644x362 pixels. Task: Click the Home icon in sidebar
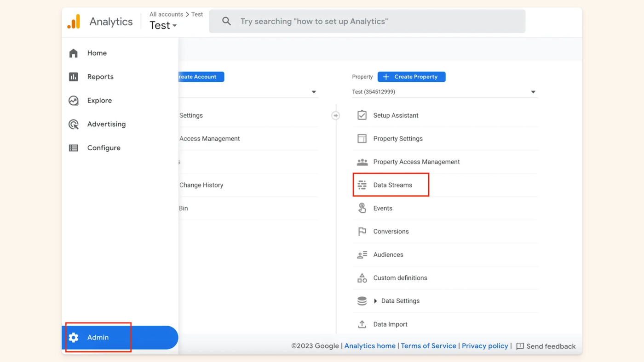(74, 53)
